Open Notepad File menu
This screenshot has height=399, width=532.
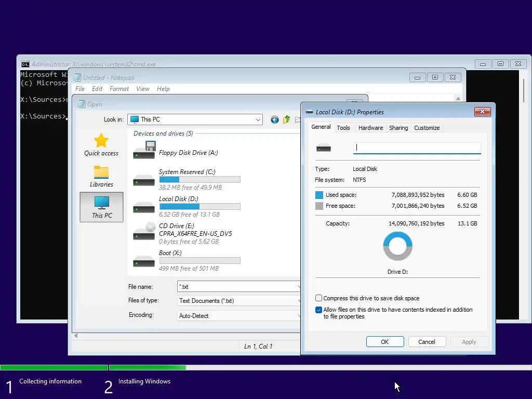click(x=80, y=88)
